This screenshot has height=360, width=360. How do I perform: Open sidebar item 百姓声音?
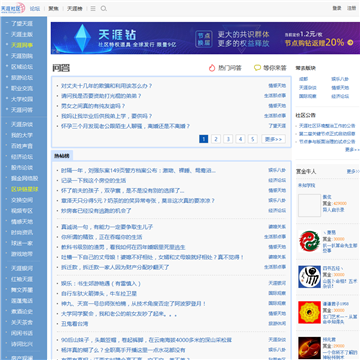click(x=22, y=146)
